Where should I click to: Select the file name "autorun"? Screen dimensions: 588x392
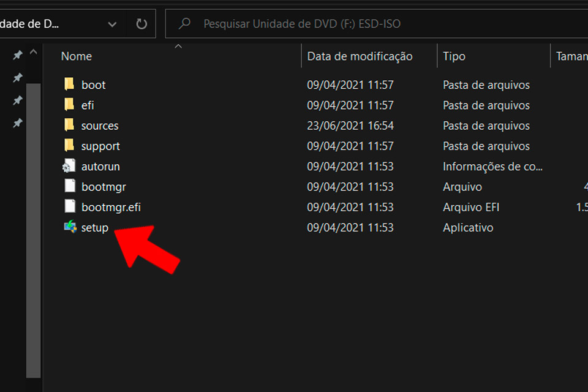coord(100,166)
